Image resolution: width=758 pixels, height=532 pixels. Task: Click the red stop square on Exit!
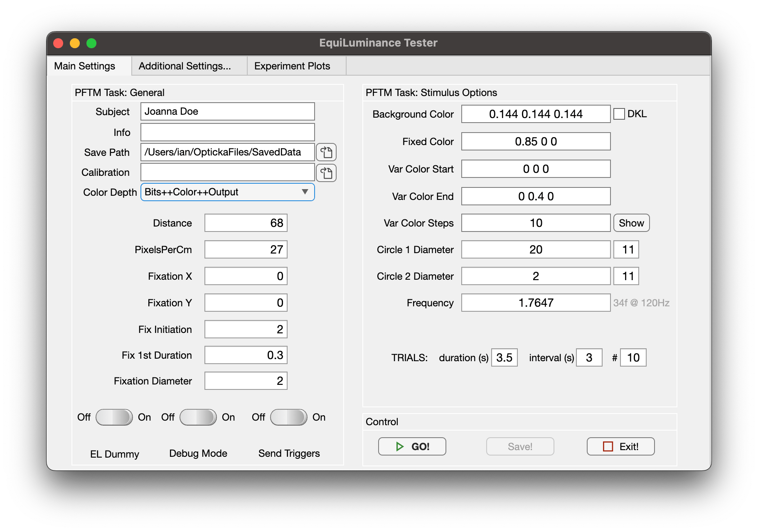click(x=608, y=446)
